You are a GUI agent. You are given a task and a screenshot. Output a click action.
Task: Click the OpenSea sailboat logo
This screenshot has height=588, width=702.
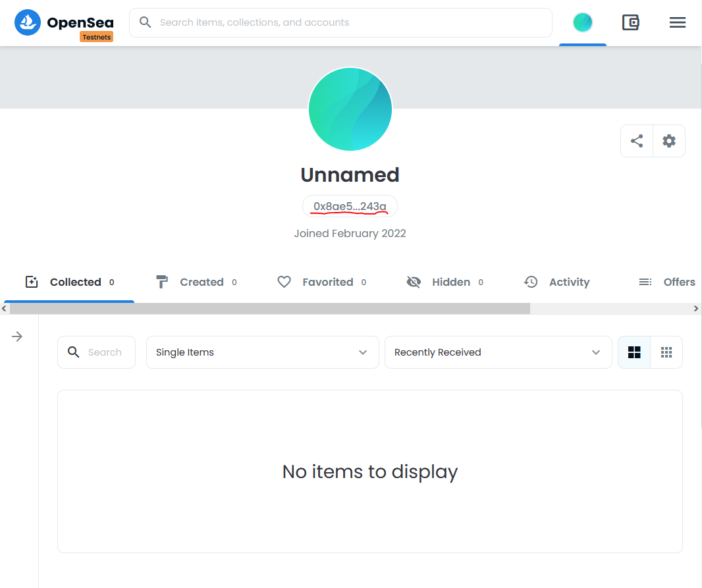28,22
